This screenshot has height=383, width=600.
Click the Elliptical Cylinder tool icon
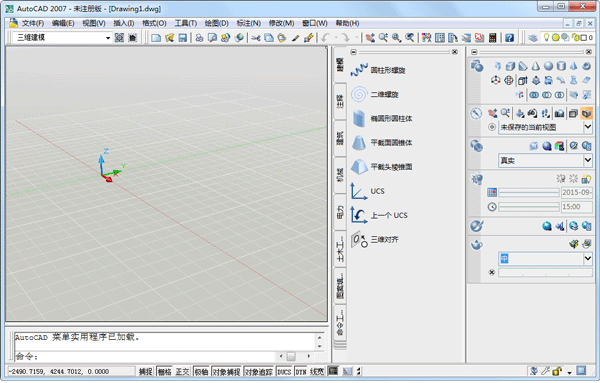coord(359,118)
